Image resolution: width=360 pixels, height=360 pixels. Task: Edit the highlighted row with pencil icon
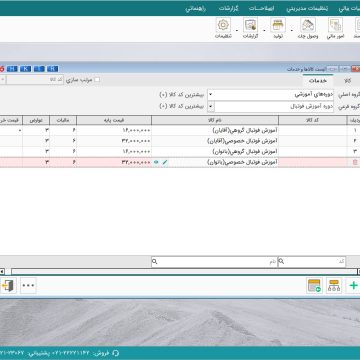165,162
